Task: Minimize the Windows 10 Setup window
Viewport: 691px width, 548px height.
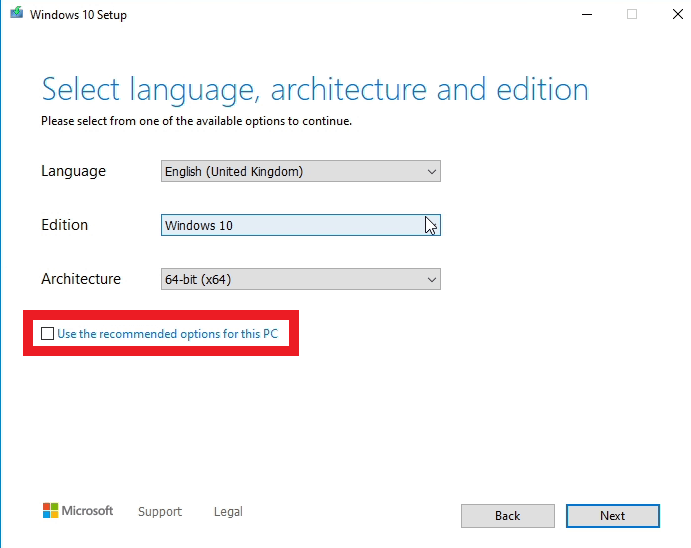Action: point(587,15)
